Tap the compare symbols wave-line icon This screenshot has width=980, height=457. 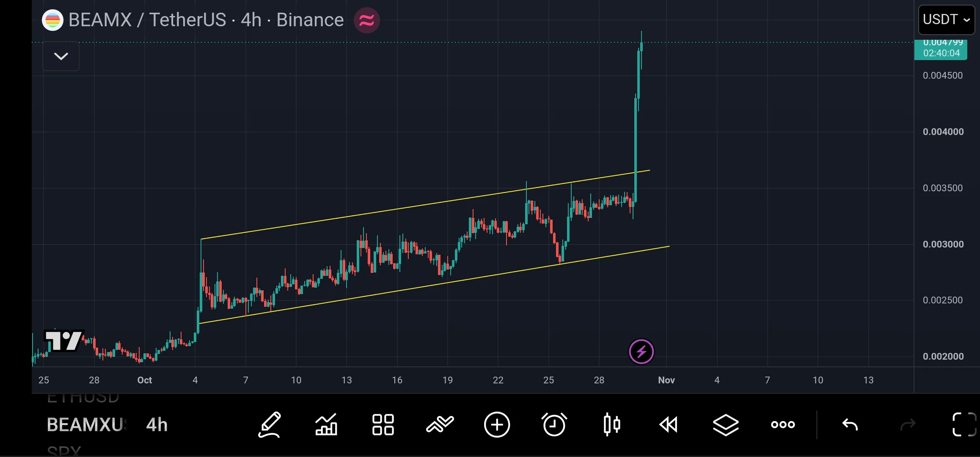coord(440,424)
